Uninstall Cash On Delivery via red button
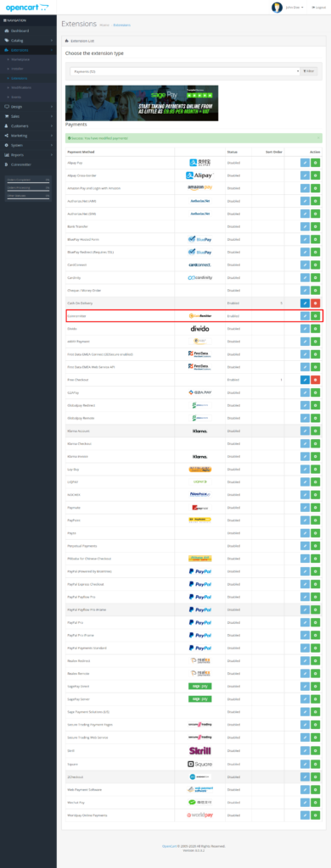Screen dimensions: 331x868 pos(316,303)
